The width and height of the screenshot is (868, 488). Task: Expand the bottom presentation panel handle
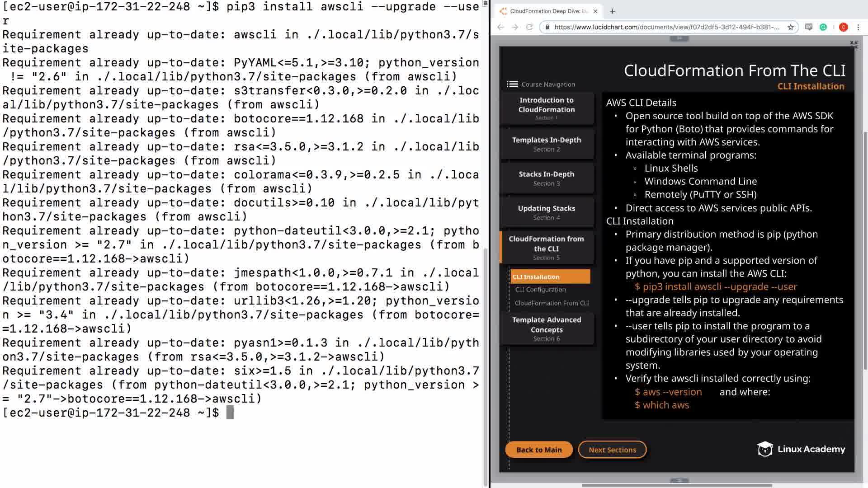coord(679,480)
